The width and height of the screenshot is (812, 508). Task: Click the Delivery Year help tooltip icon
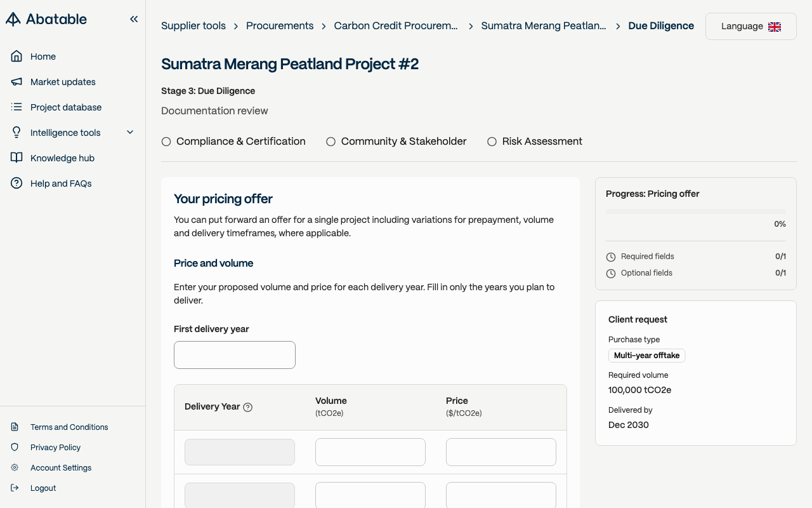pyautogui.click(x=248, y=407)
